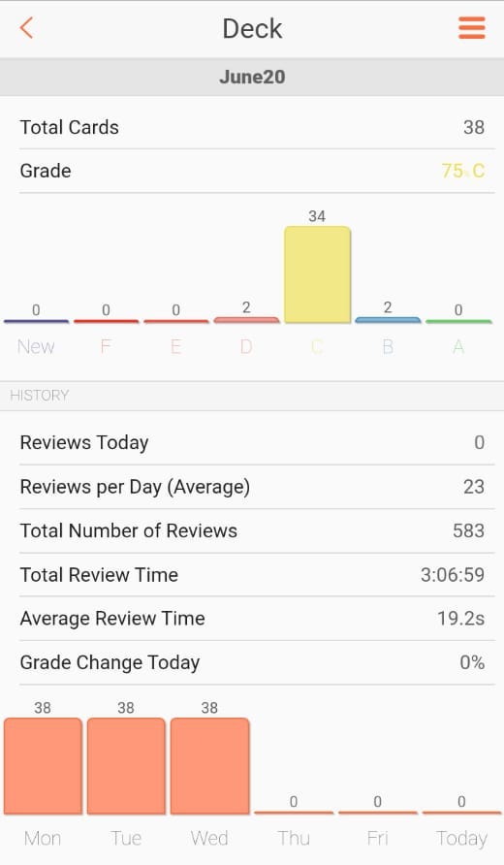The height and width of the screenshot is (865, 504).
Task: Select the Wednesday review history bar
Action: tap(209, 766)
